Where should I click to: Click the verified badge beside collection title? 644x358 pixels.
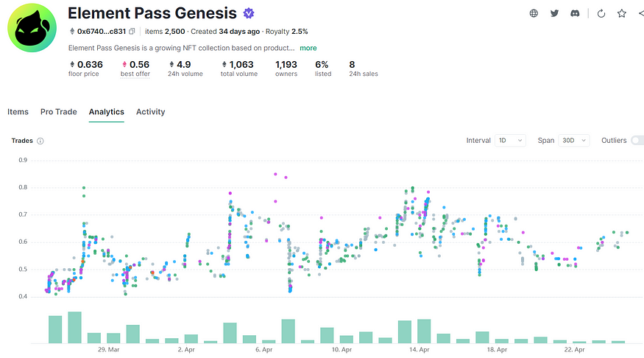(250, 13)
